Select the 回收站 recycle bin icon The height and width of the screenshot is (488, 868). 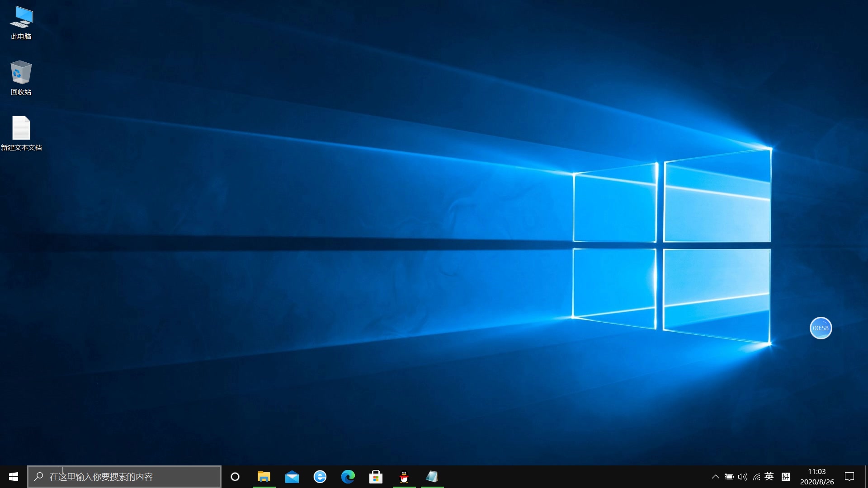[21, 78]
